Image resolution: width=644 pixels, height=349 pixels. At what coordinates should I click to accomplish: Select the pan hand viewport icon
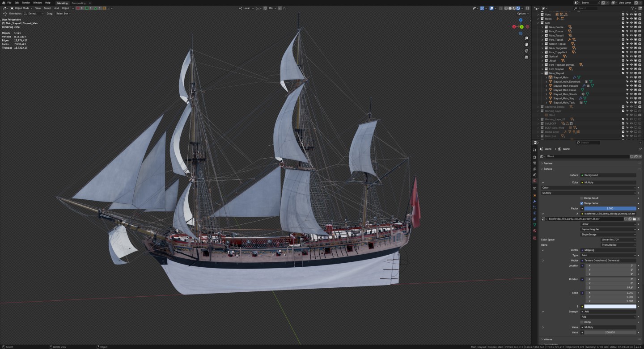527,44
